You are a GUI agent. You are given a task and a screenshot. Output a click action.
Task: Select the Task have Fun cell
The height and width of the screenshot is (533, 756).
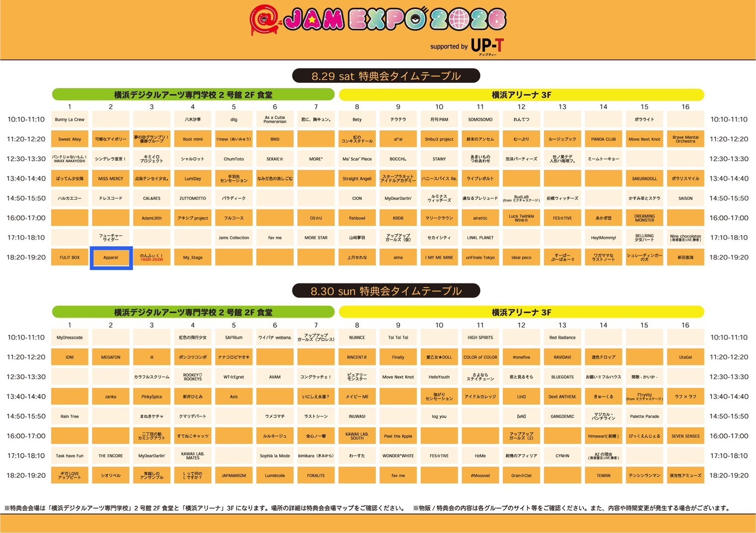pyautogui.click(x=69, y=456)
